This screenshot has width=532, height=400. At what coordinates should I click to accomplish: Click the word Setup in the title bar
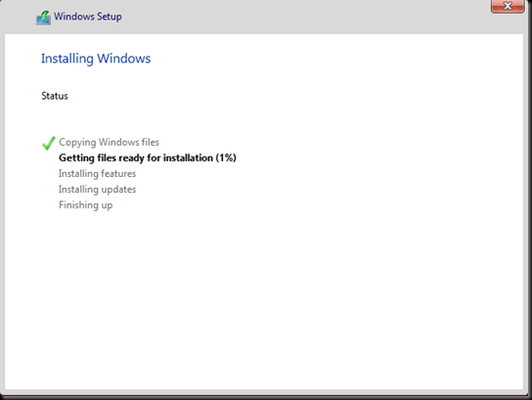(110, 17)
